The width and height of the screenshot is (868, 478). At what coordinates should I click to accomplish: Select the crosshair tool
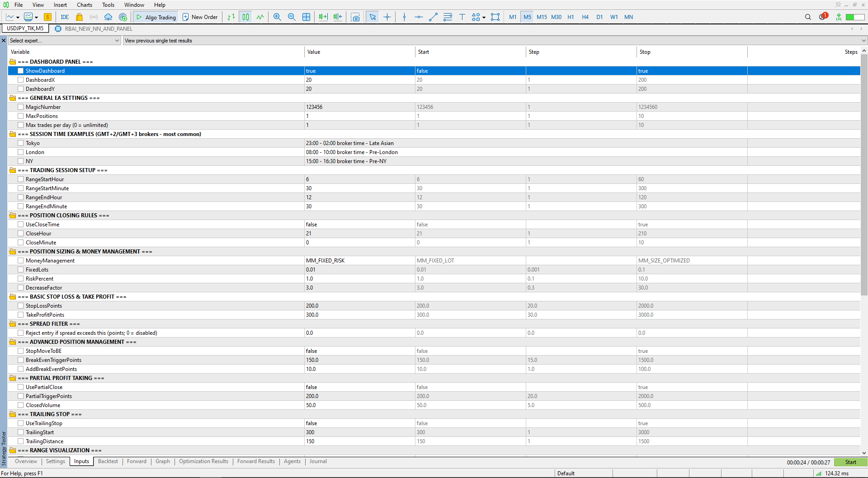click(x=387, y=17)
